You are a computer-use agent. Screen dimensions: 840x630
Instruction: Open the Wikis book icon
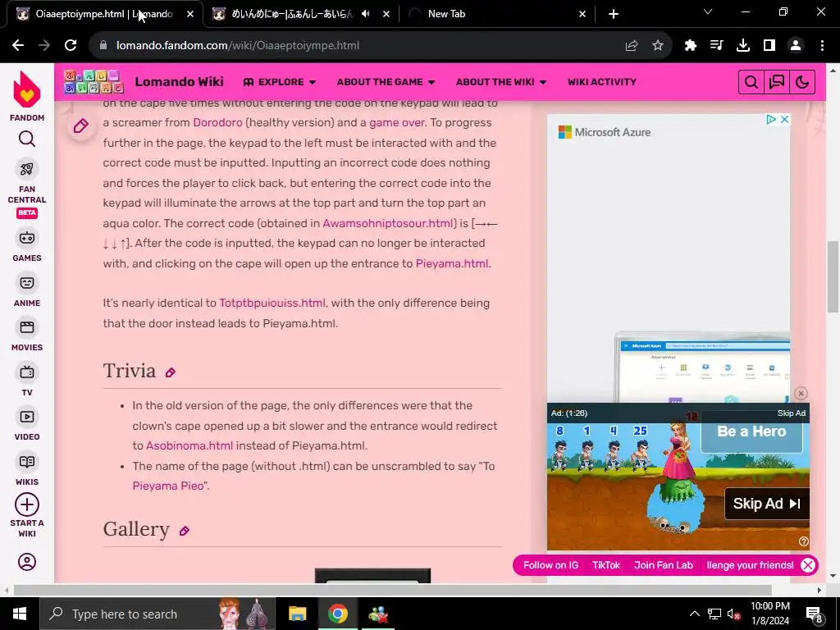point(27,462)
